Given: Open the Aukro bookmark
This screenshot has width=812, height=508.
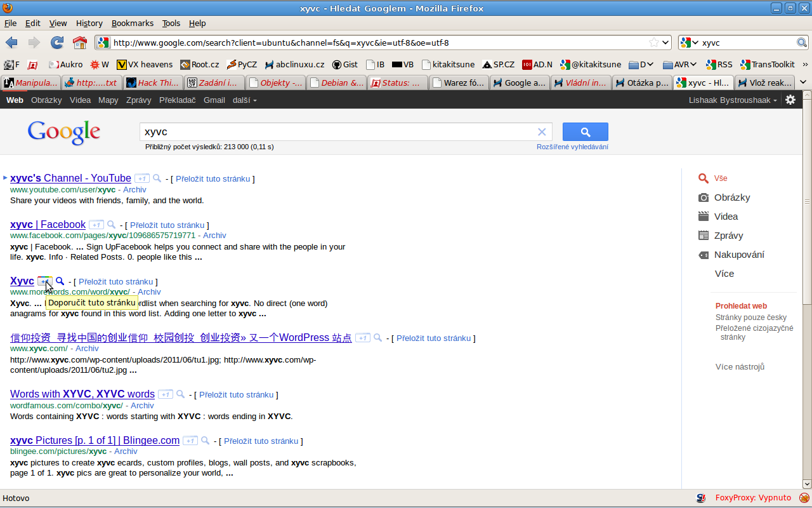Looking at the screenshot, I should point(65,64).
